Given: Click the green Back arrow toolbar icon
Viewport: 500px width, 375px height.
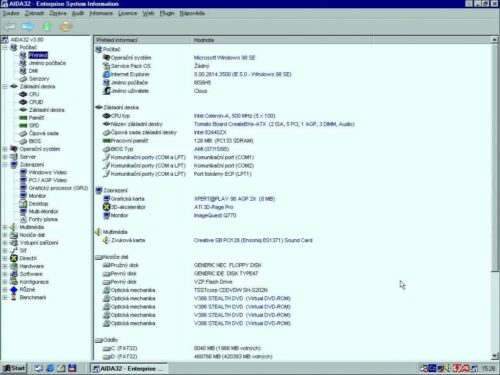Looking at the screenshot, I should [x=10, y=26].
